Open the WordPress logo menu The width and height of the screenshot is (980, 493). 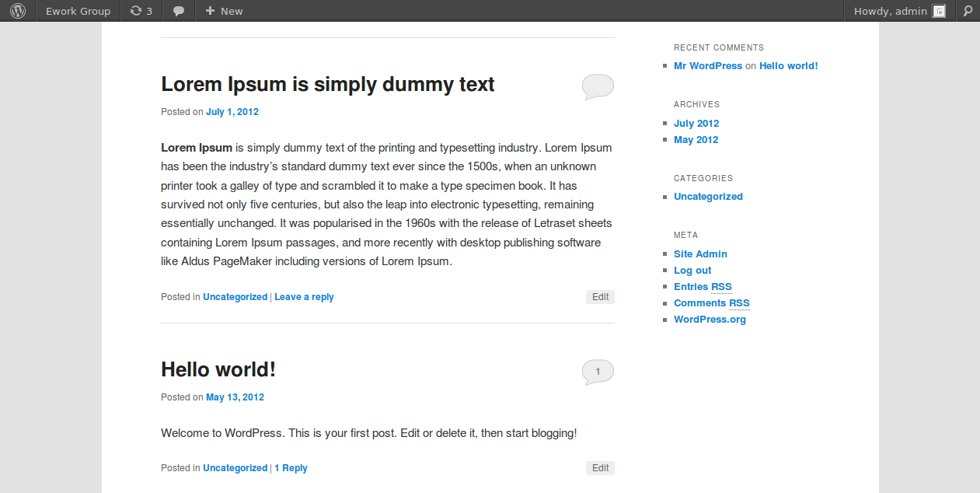[18, 11]
